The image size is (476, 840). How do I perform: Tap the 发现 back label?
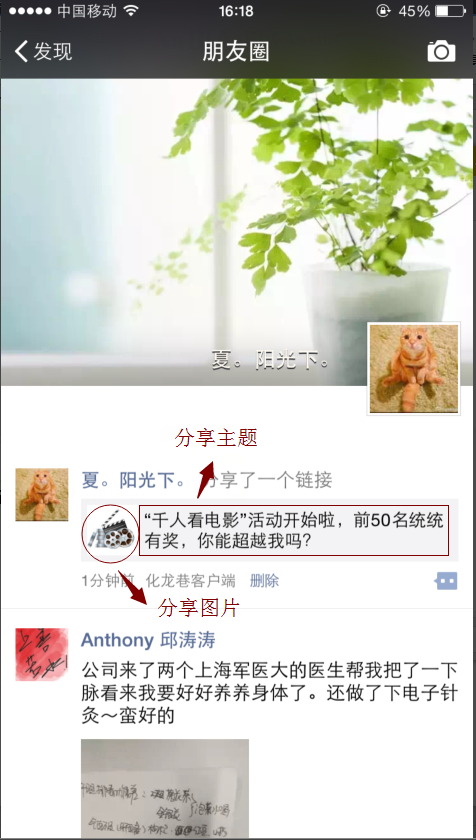point(52,51)
